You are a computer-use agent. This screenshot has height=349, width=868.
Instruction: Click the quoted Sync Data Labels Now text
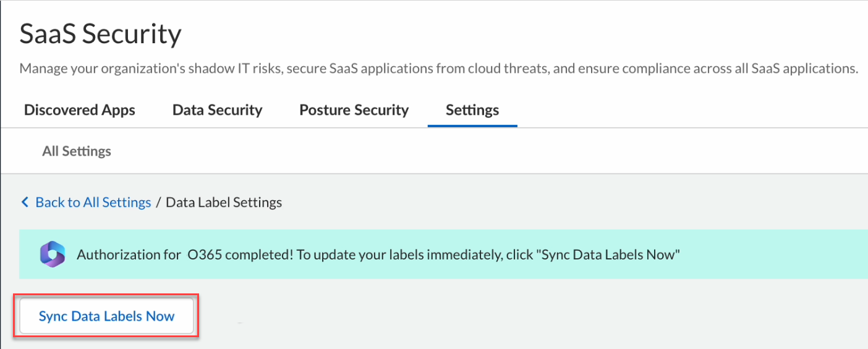click(608, 254)
